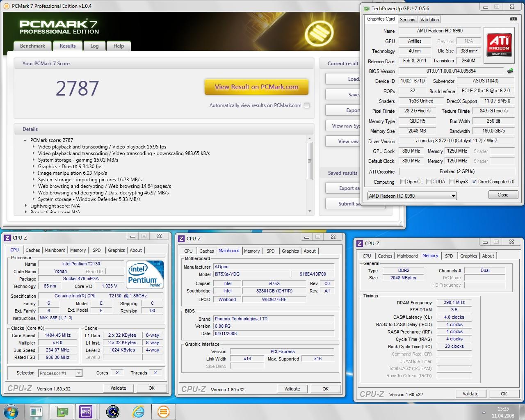Open the GPU-Z taskbar icon
The height and width of the screenshot is (420, 525).
(x=62, y=411)
